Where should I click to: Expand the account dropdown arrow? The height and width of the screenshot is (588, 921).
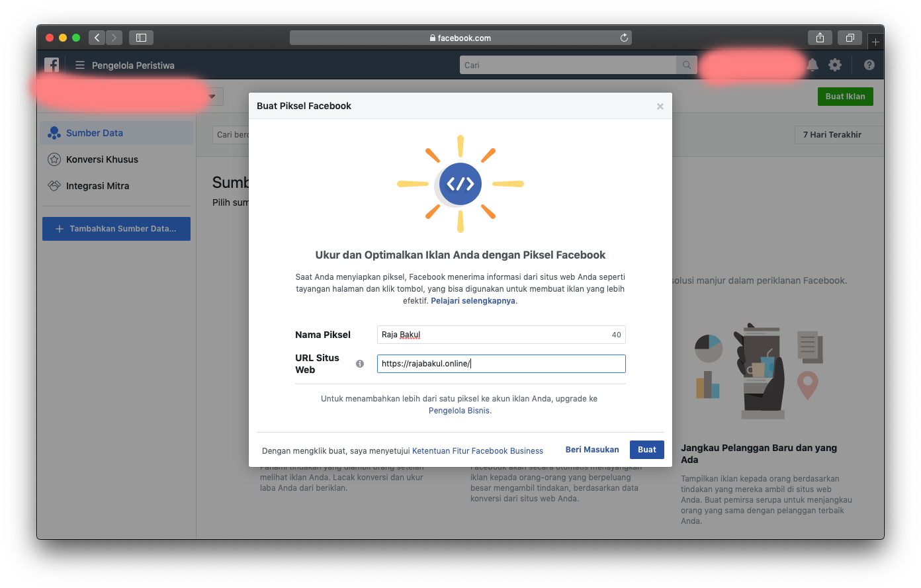point(212,97)
